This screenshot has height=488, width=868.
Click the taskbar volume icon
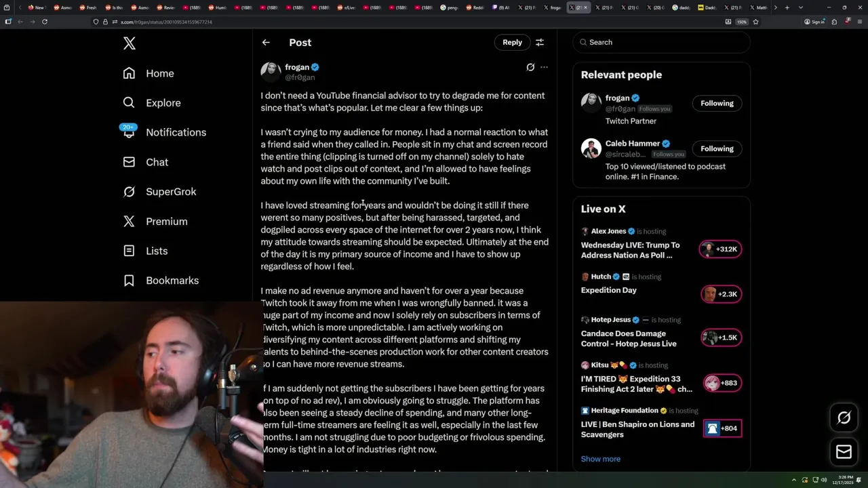[x=825, y=480]
